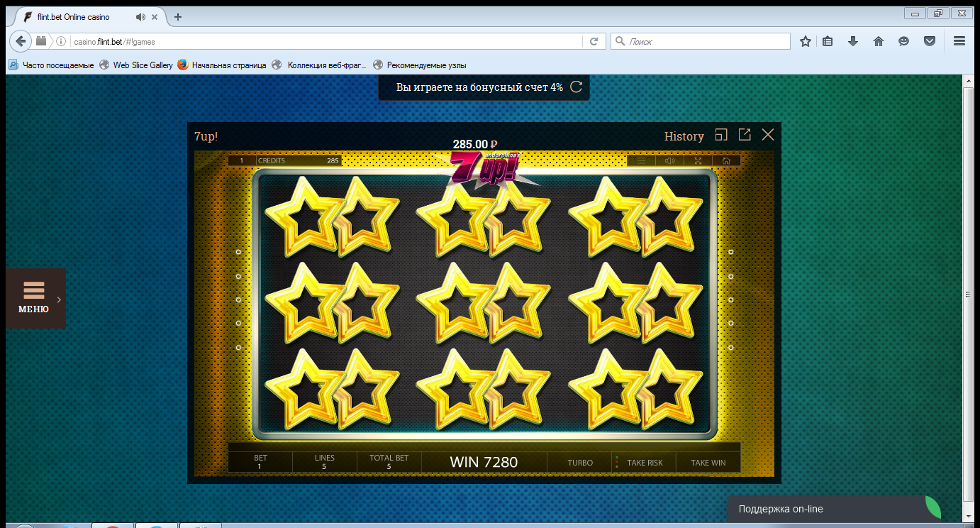Bookmark this page with star icon

[x=806, y=41]
